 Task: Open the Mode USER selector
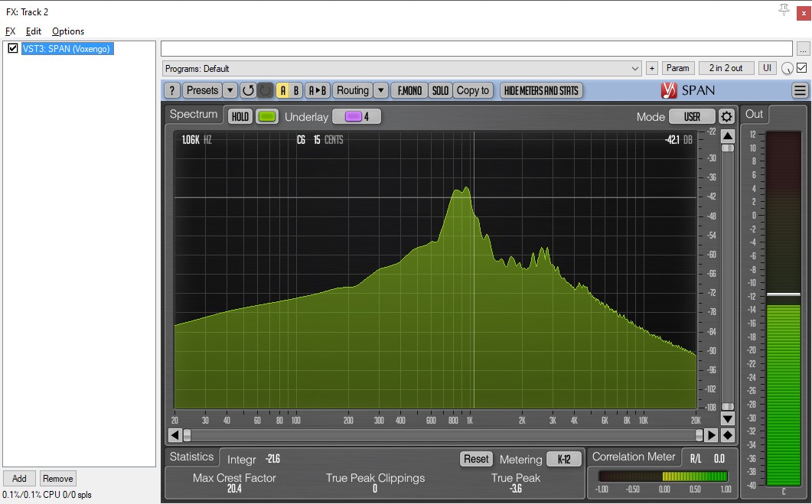[x=692, y=116]
